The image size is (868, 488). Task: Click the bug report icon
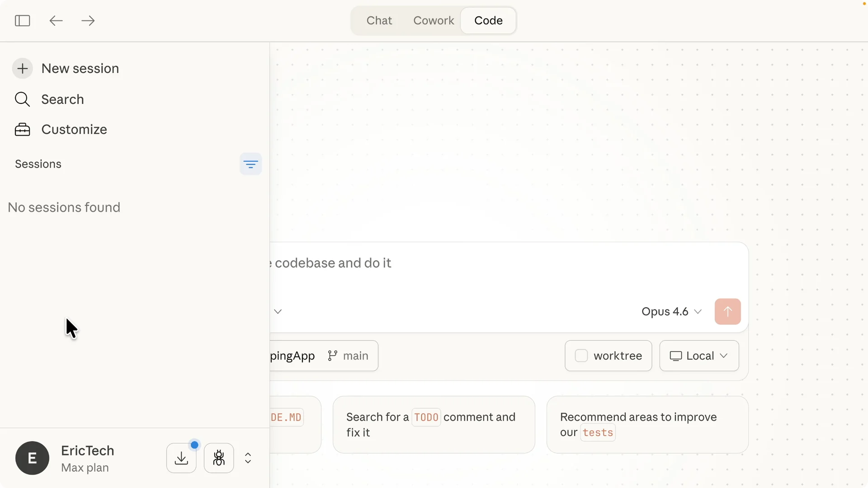219,458
